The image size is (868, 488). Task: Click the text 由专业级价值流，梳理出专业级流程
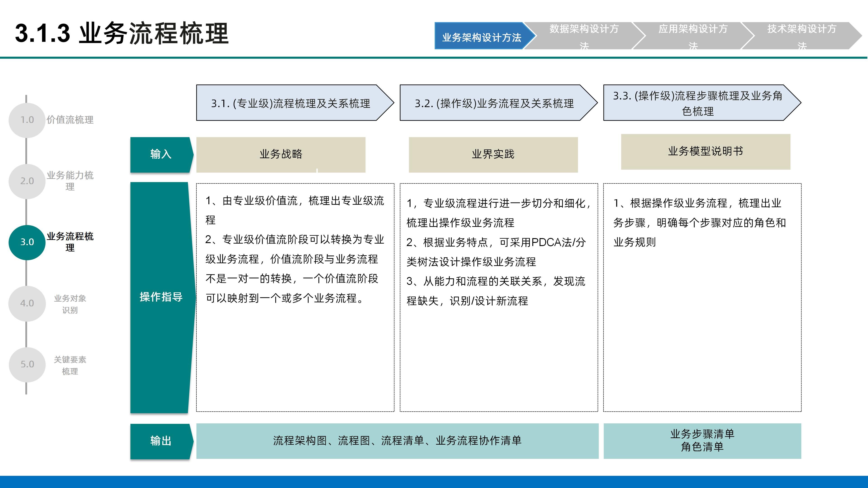[295, 211]
